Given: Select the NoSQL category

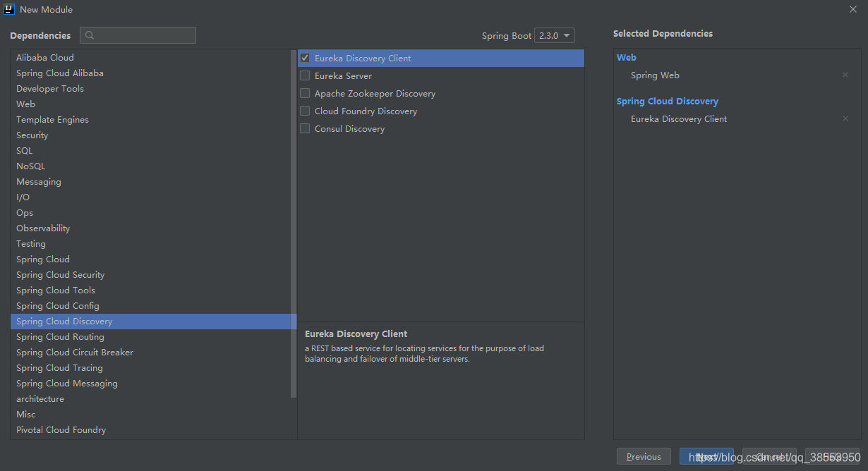Looking at the screenshot, I should (151, 166).
